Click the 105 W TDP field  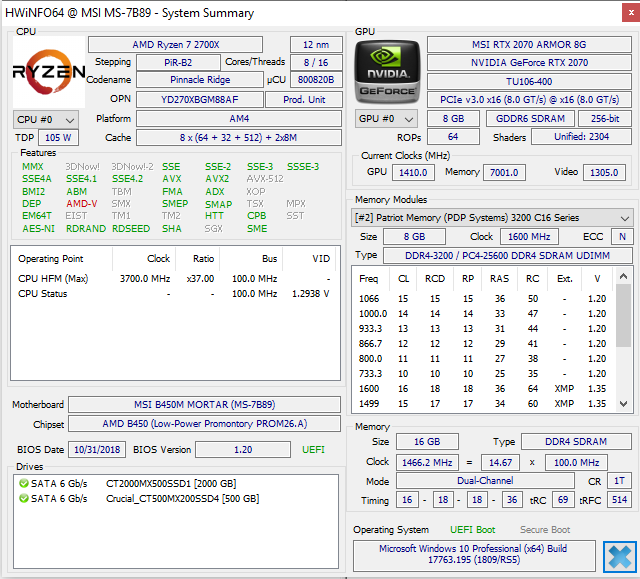(x=58, y=138)
